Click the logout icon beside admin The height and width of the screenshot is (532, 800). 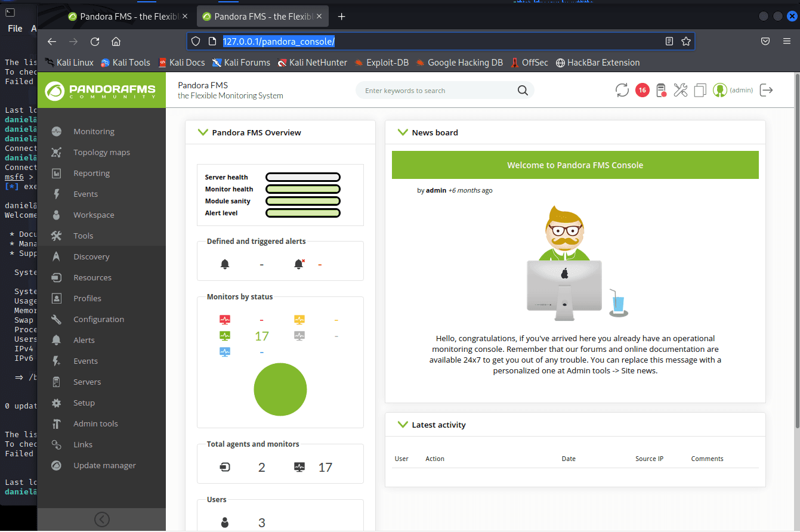point(767,91)
